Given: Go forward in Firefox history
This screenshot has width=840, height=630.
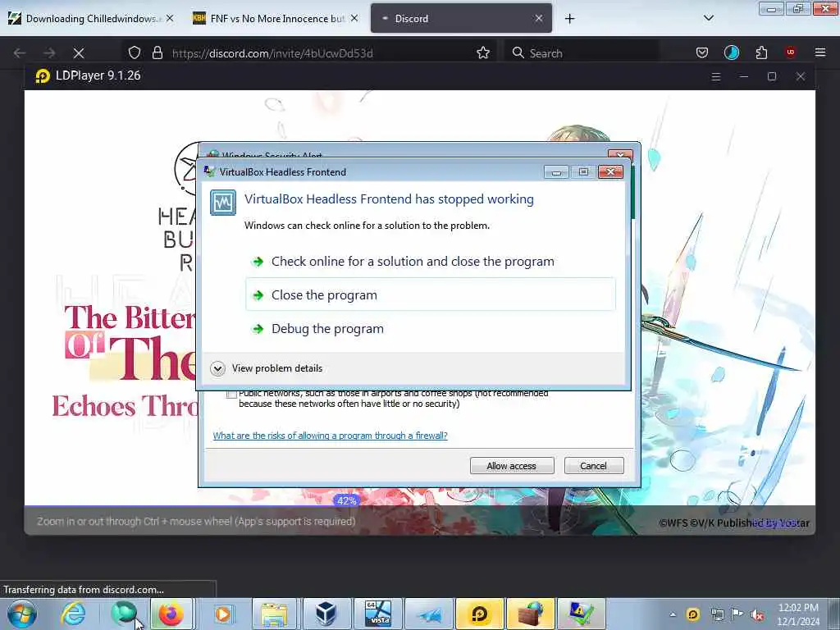Looking at the screenshot, I should tap(49, 53).
